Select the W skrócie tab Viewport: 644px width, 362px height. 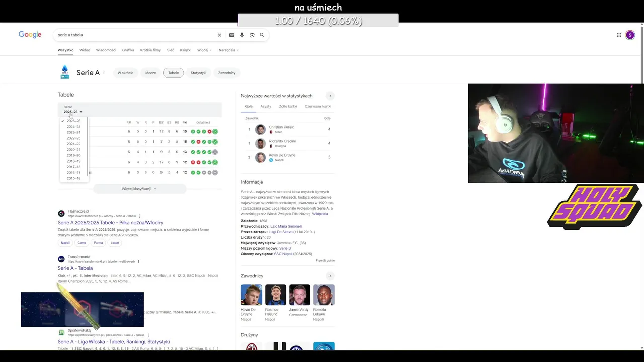click(x=126, y=73)
